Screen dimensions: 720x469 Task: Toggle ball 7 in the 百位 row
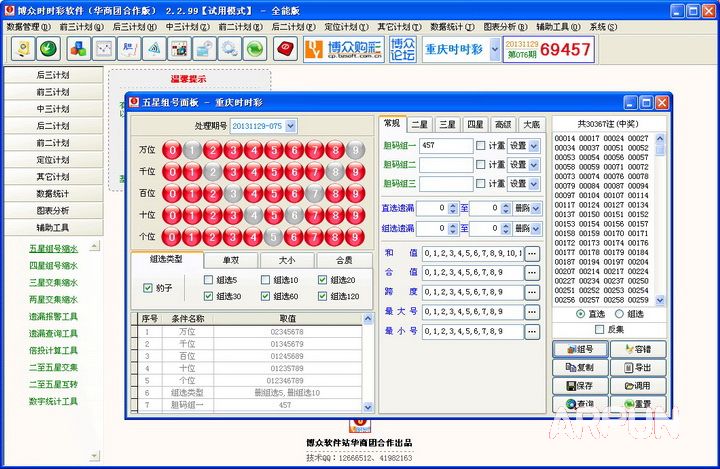(315, 193)
